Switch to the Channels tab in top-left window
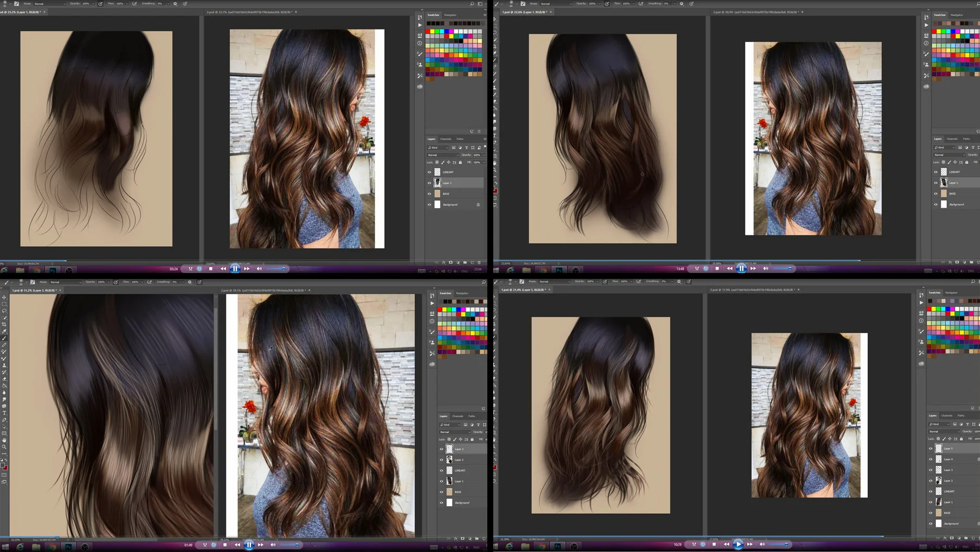This screenshot has width=980, height=552. (x=446, y=139)
